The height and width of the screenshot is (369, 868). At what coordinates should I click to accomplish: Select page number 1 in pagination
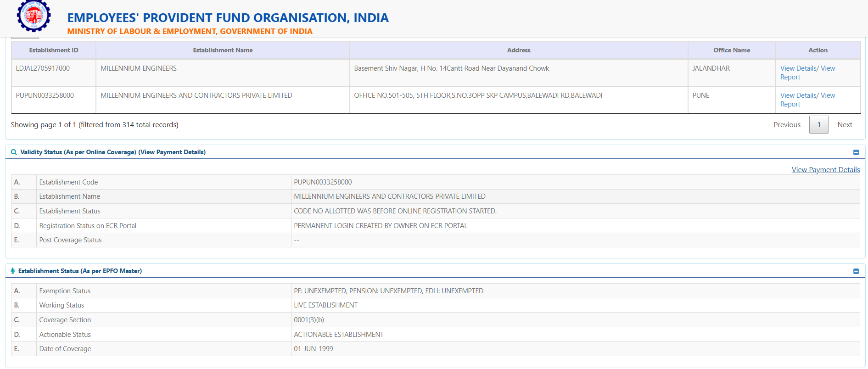818,125
